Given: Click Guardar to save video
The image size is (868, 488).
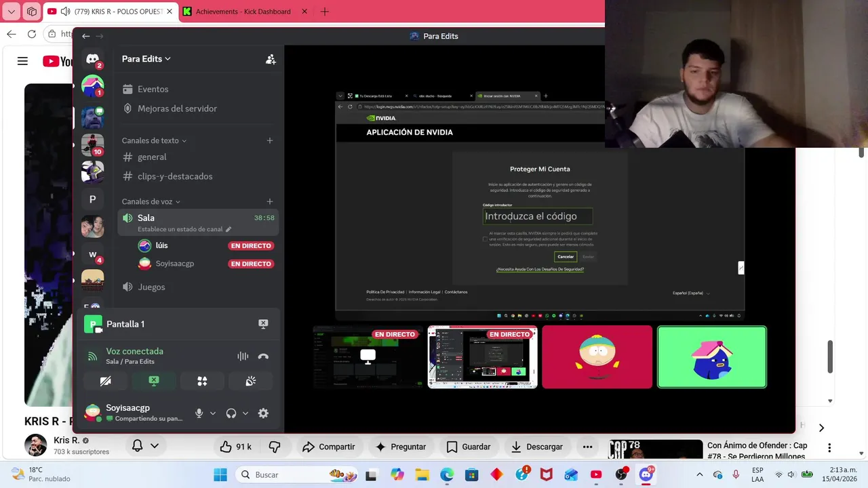Looking at the screenshot, I should click(469, 447).
